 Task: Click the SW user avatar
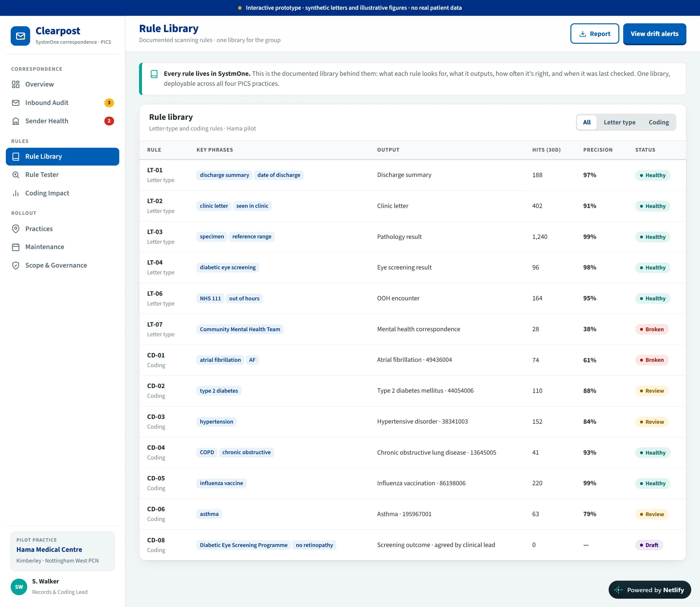[x=19, y=587]
